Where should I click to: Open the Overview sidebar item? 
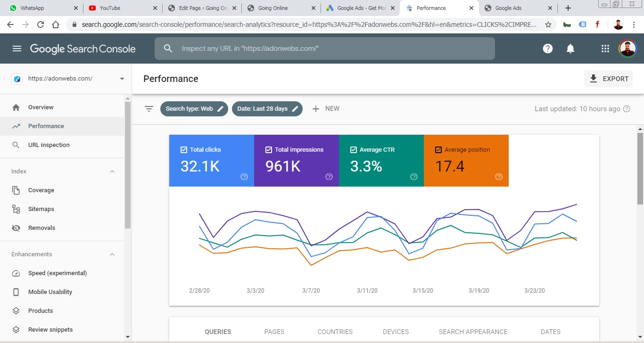(x=62, y=107)
